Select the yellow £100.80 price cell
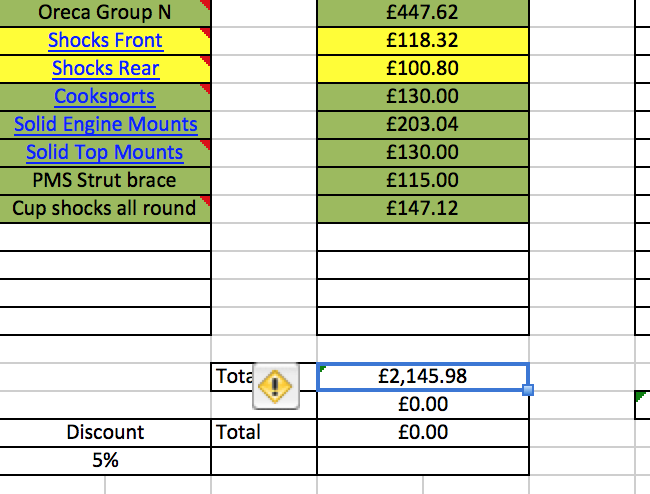The width and height of the screenshot is (650, 494). pos(423,68)
